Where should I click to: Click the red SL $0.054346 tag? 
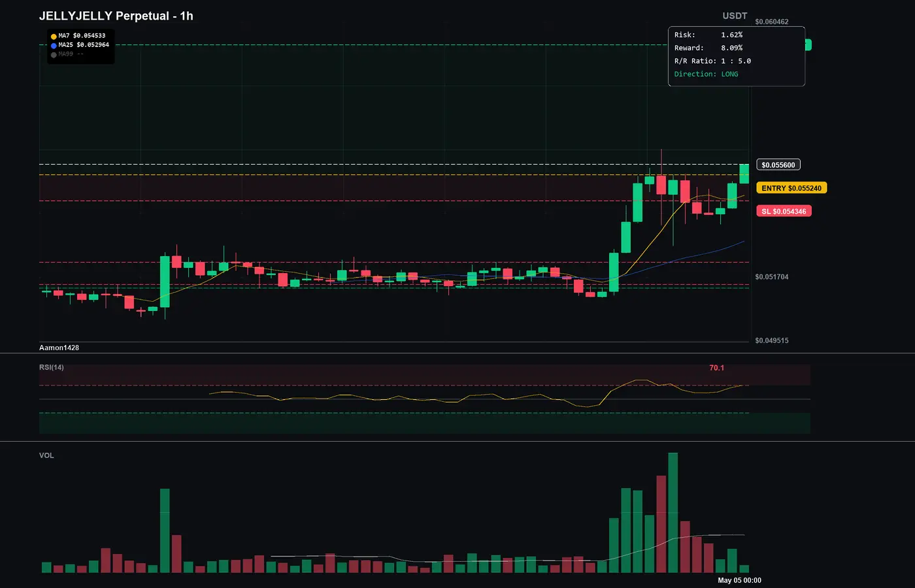pos(784,211)
